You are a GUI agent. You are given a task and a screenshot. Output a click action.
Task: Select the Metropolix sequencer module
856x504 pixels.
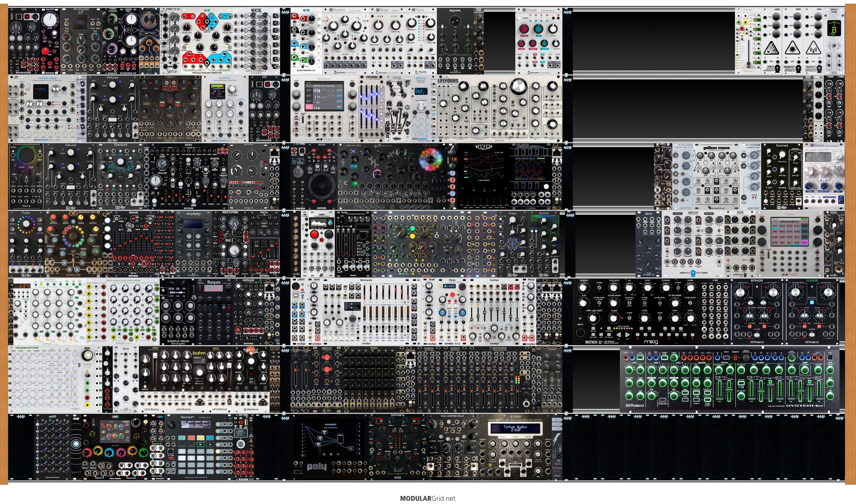click(x=366, y=312)
